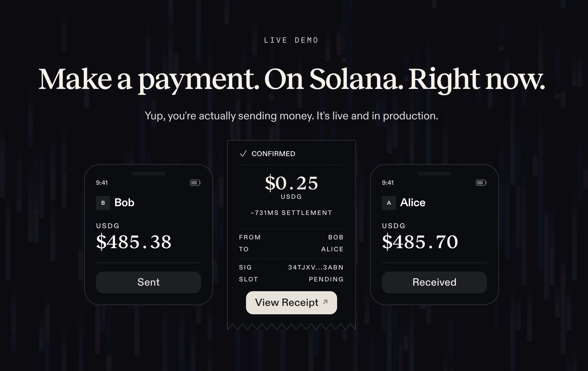588x371 pixels.
Task: Click Bob's $485.38 balance figure
Action: [x=134, y=242]
